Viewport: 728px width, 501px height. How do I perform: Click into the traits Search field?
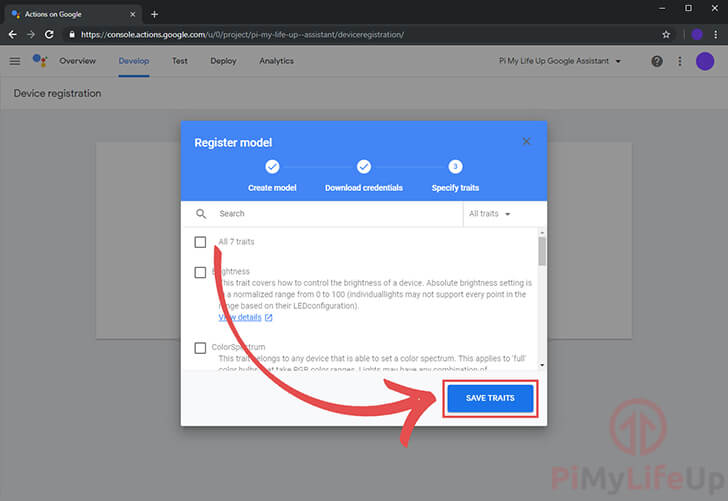click(338, 214)
